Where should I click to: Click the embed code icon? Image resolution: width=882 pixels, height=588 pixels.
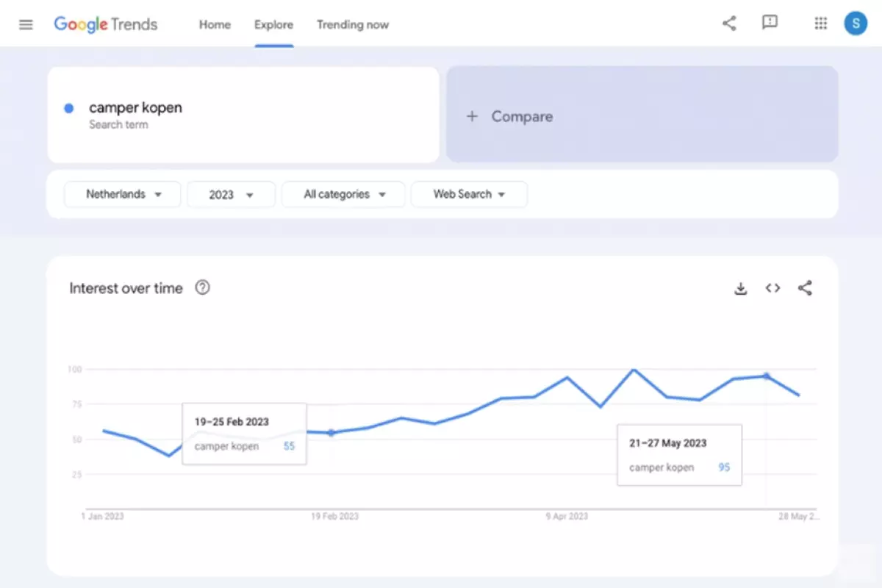point(772,288)
